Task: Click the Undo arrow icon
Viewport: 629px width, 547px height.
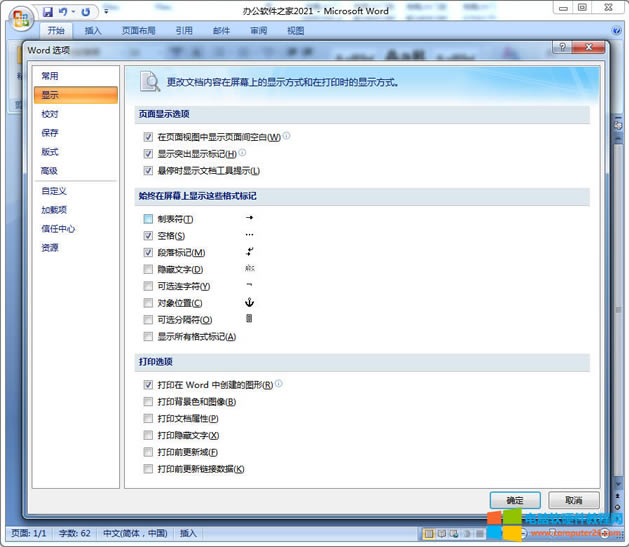Action: click(x=62, y=12)
